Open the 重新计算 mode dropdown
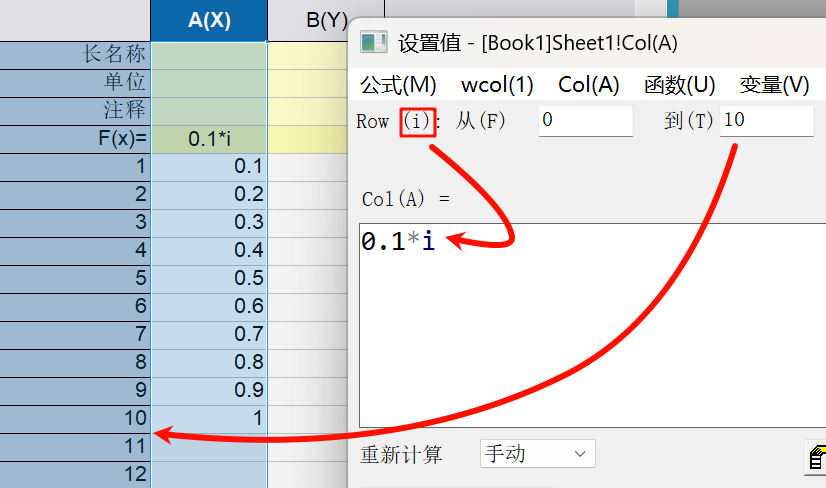826x488 pixels. (537, 453)
